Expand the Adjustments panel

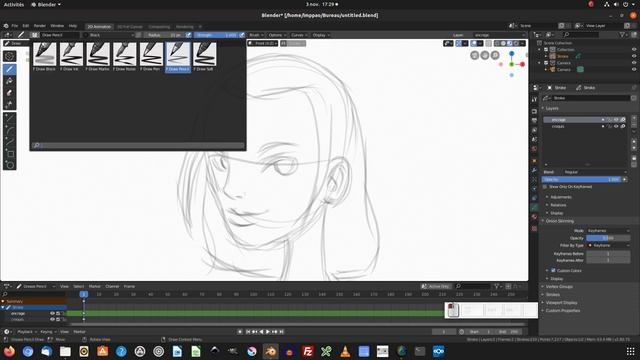pyautogui.click(x=560, y=197)
